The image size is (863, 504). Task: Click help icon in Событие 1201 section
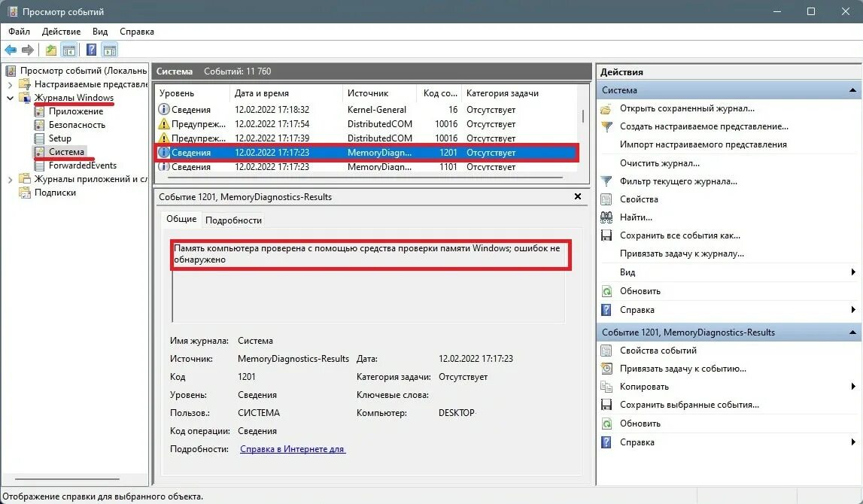pyautogui.click(x=606, y=442)
